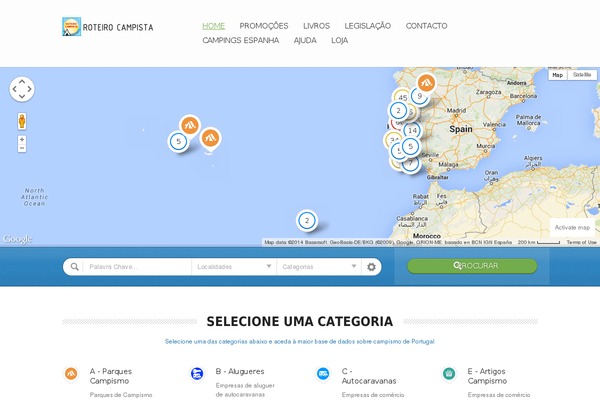The image size is (600, 400).
Task: Open the cluster marker labeled 9
Action: point(420,96)
